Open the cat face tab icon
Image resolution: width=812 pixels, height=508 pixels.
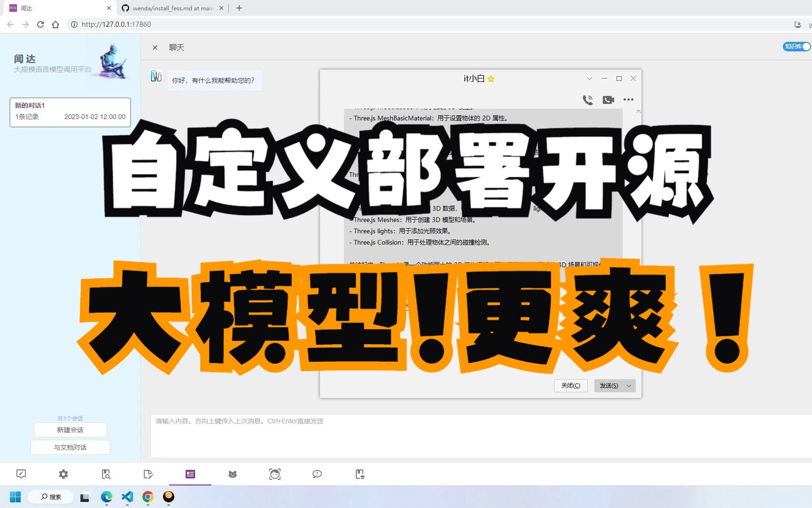[233, 474]
